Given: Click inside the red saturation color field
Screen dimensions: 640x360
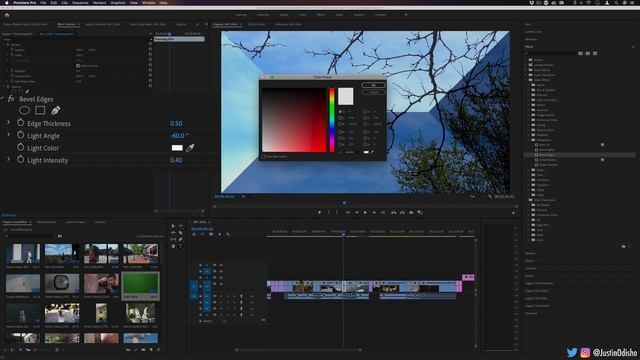Looking at the screenshot, I should [x=294, y=120].
